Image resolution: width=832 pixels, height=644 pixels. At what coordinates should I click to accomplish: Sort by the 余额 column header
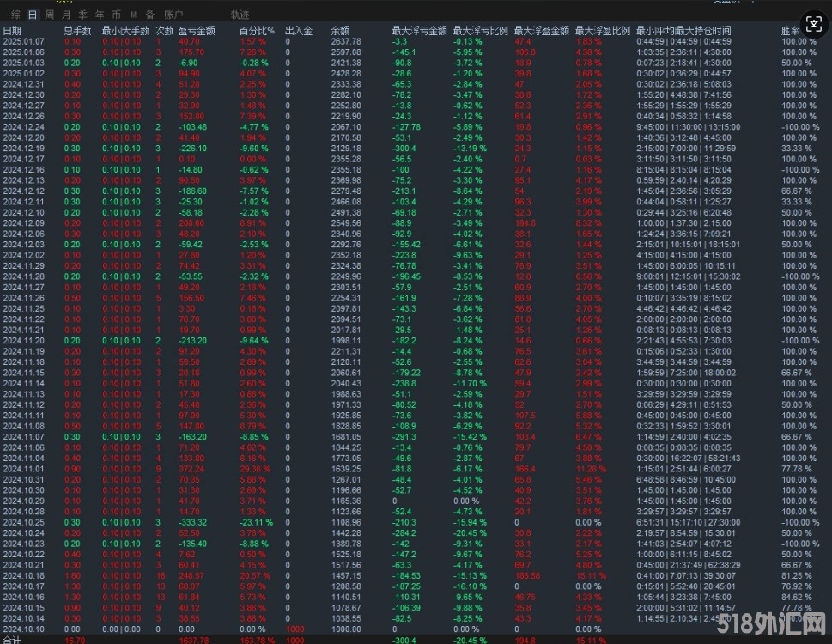click(x=340, y=30)
